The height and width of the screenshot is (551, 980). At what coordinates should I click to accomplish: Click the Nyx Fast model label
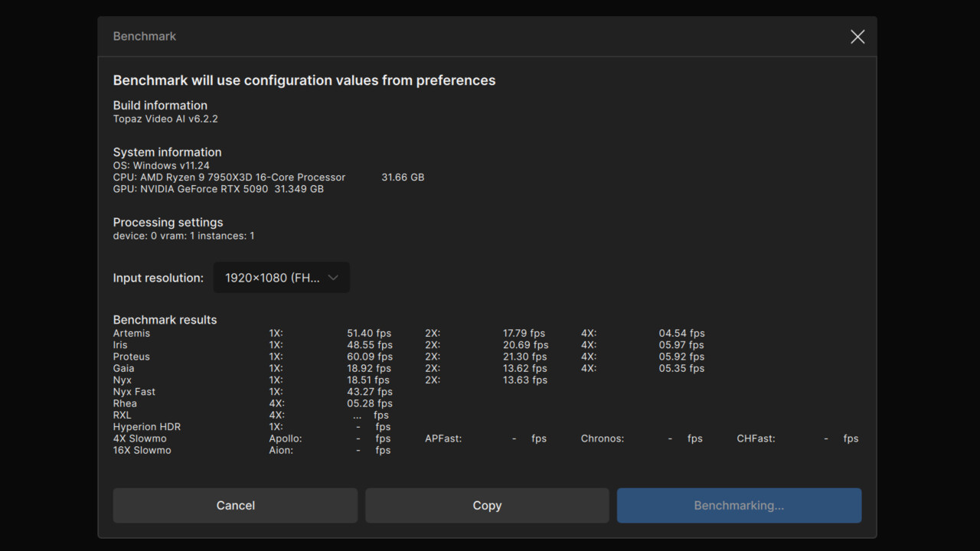tap(136, 391)
